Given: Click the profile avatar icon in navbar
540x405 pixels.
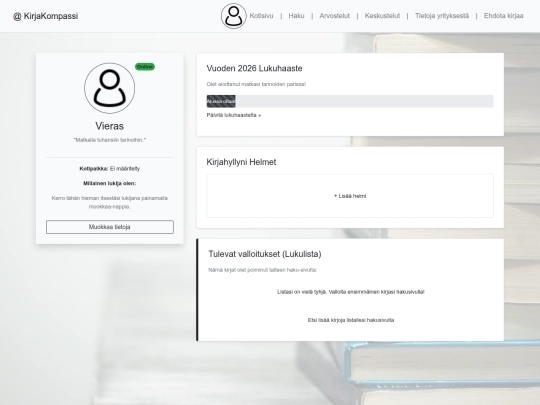Looking at the screenshot, I should [x=233, y=16].
